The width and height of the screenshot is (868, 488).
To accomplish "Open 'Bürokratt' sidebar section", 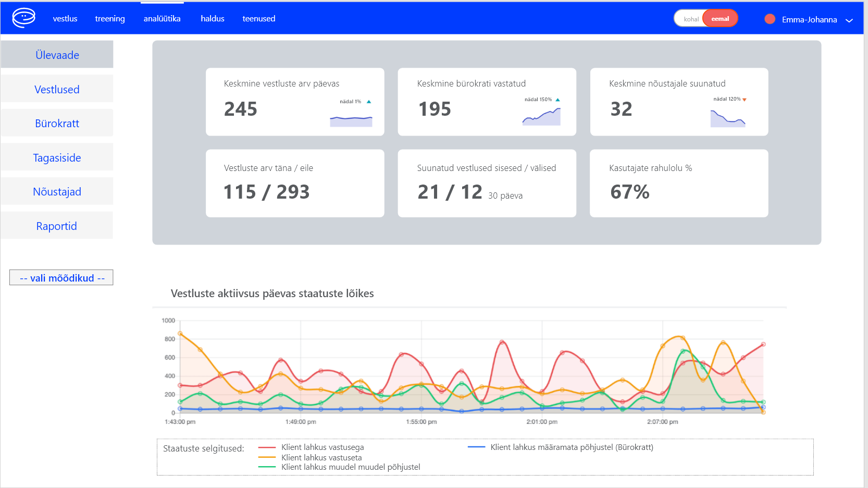I will (x=57, y=123).
